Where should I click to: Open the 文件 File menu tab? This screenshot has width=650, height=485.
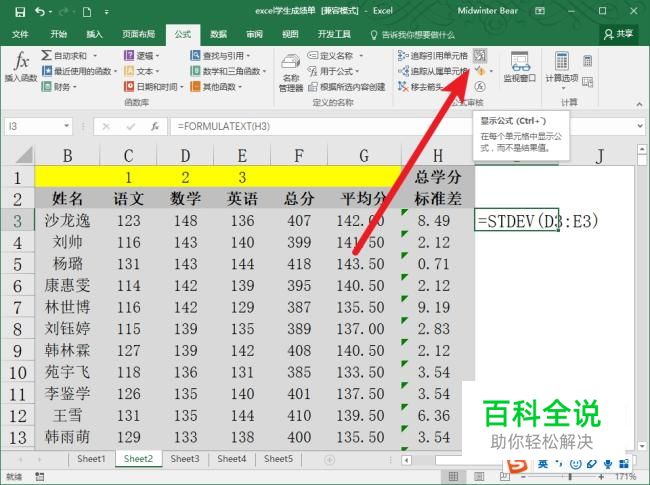pyautogui.click(x=20, y=34)
